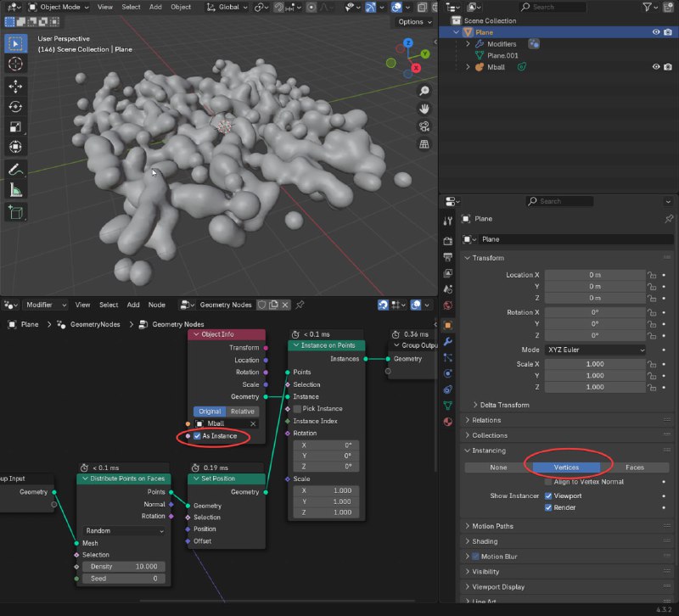The height and width of the screenshot is (616, 679).
Task: Select the Rotate tool in viewport toolbar
Action: coord(15,106)
